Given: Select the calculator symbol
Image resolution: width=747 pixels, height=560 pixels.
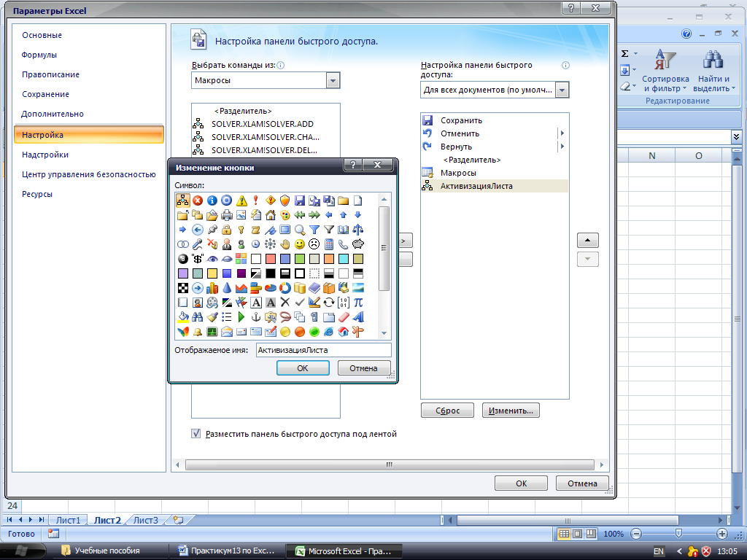Looking at the screenshot, I should coord(329,244).
